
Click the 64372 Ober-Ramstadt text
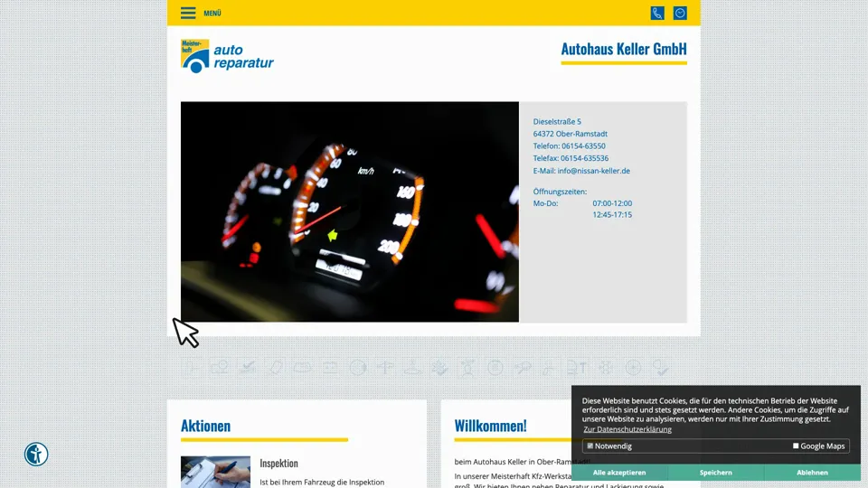(571, 134)
